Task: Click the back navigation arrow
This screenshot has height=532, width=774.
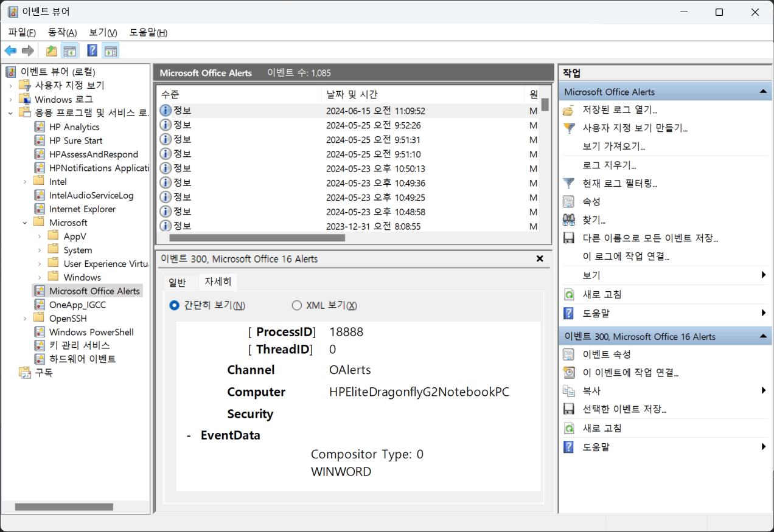Action: click(10, 50)
